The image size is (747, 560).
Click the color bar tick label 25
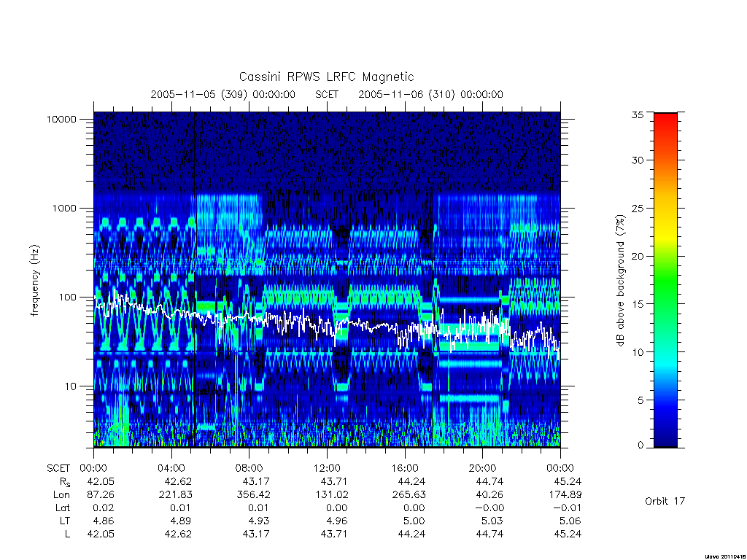click(x=638, y=208)
